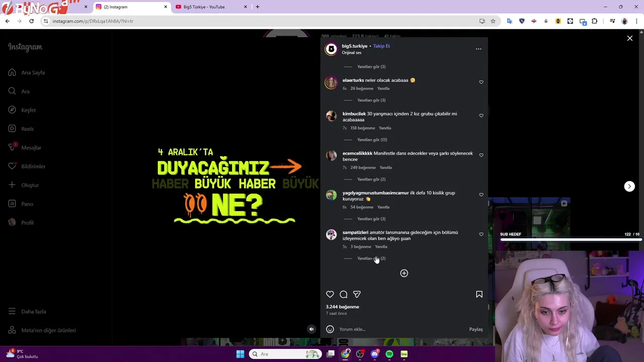Share the post with paper plane icon
The height and width of the screenshot is (362, 644).
357,294
